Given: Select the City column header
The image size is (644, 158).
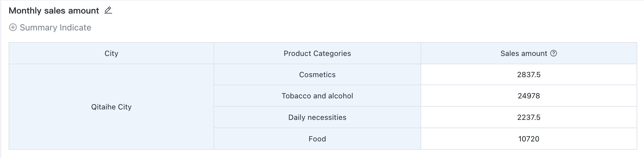Looking at the screenshot, I should (x=111, y=53).
